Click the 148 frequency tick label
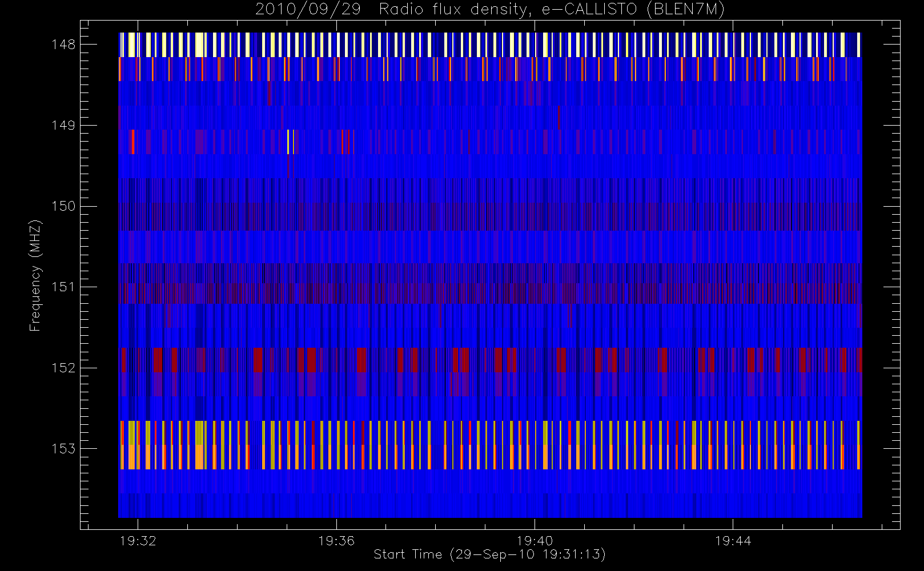 (x=63, y=45)
